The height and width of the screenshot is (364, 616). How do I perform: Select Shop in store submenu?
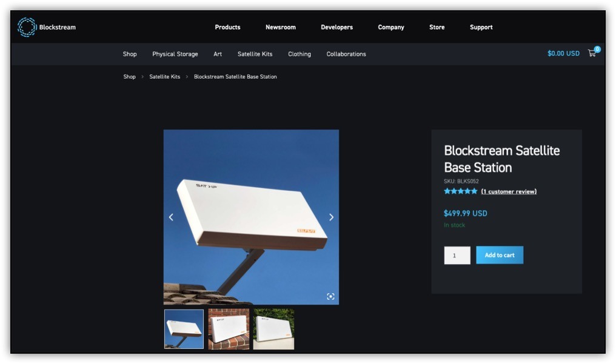pos(130,54)
